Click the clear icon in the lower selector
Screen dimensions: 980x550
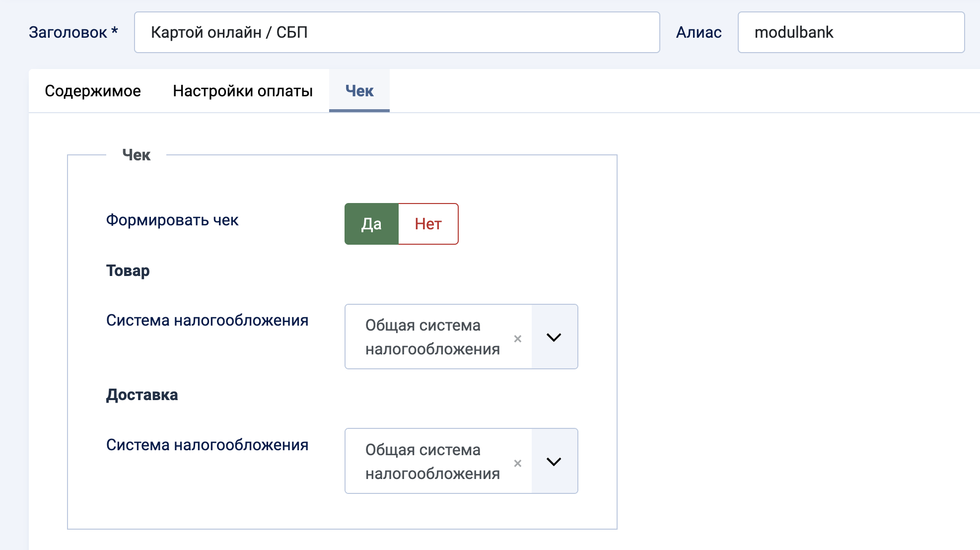(518, 462)
